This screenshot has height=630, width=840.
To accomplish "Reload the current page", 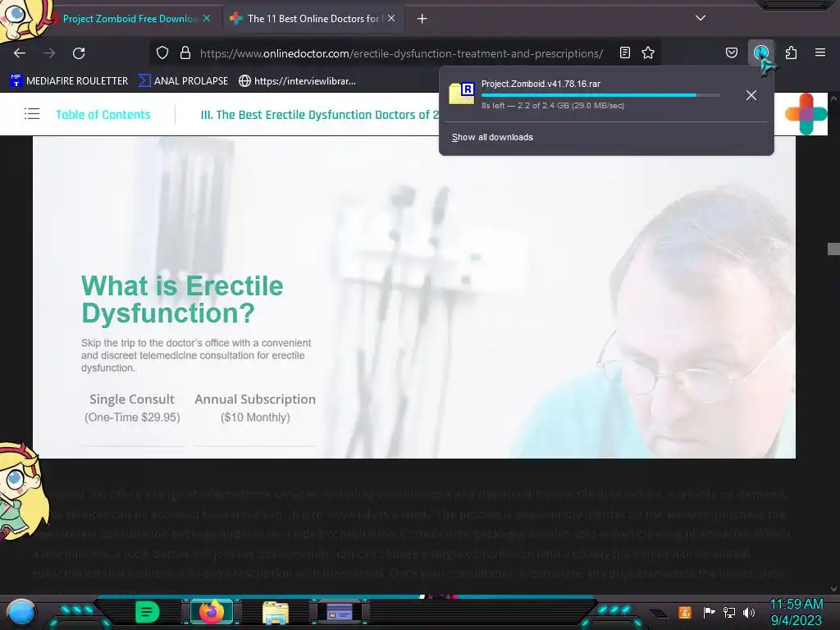I will [x=79, y=53].
